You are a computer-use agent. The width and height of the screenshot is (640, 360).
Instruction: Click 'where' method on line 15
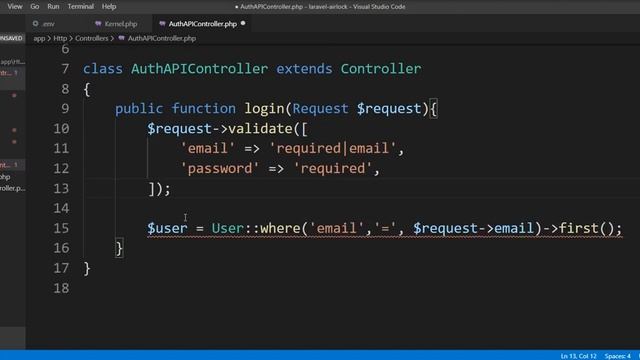pyautogui.click(x=280, y=228)
